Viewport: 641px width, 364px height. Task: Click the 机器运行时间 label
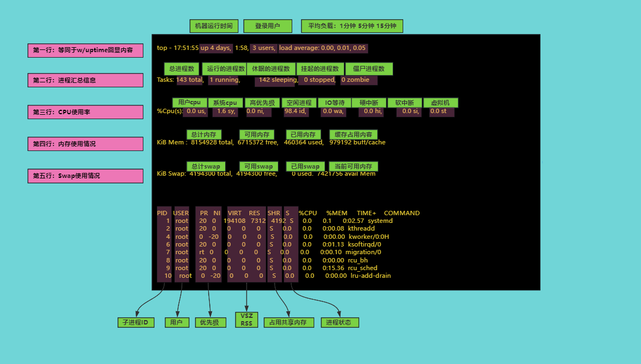pyautogui.click(x=214, y=26)
